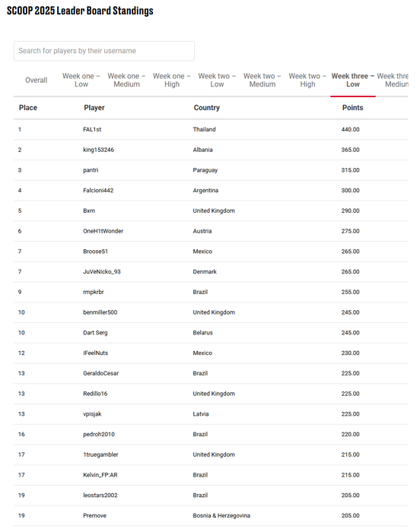Select the OneH1tWonder row

(211, 231)
